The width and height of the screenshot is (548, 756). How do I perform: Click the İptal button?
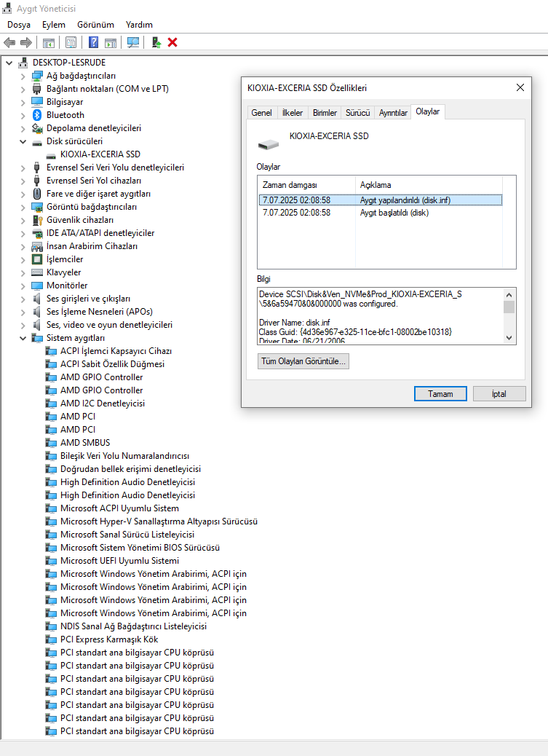tap(499, 394)
